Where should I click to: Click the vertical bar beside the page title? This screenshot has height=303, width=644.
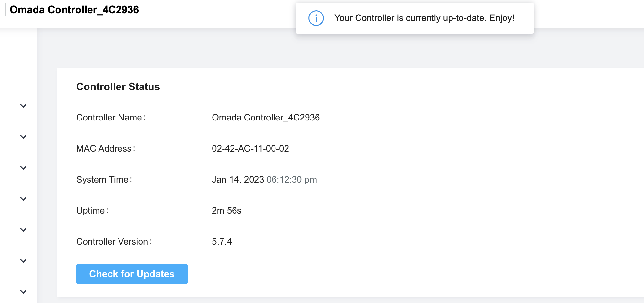(5, 10)
